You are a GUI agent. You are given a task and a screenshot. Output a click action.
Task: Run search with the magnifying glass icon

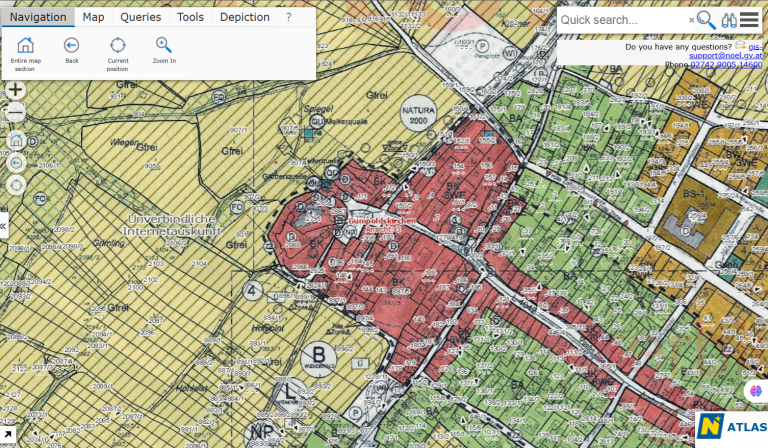pyautogui.click(x=706, y=20)
